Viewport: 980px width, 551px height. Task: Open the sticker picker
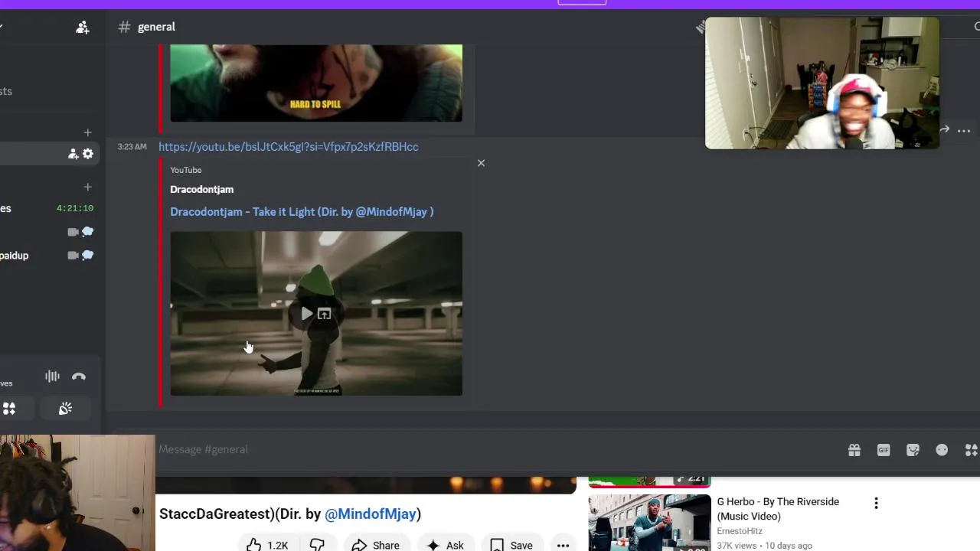click(913, 450)
